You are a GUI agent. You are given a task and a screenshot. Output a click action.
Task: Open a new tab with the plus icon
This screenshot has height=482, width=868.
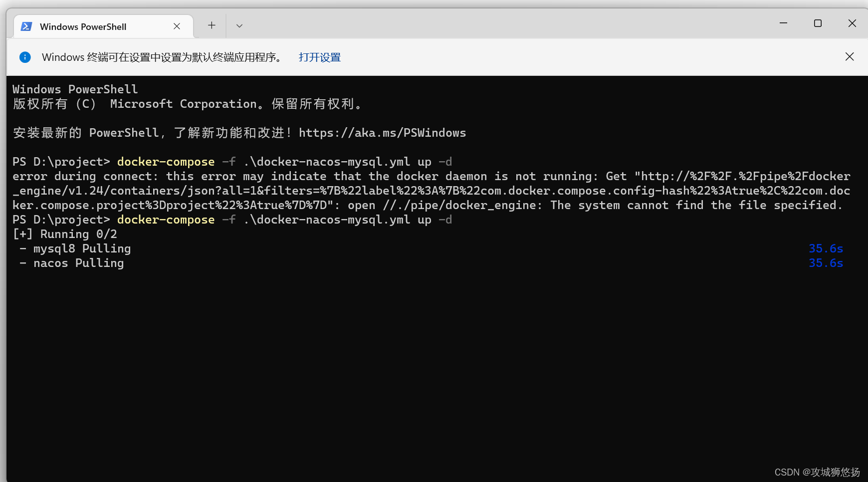click(x=212, y=25)
